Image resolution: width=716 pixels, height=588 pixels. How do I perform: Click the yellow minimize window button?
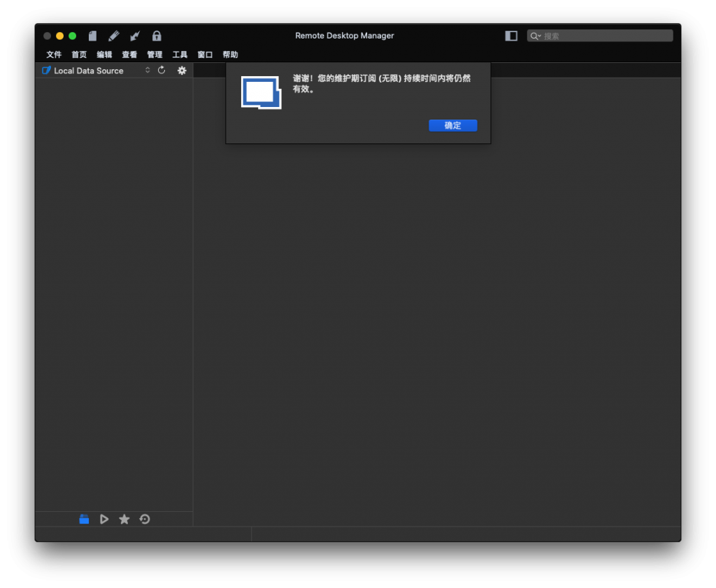click(x=60, y=36)
